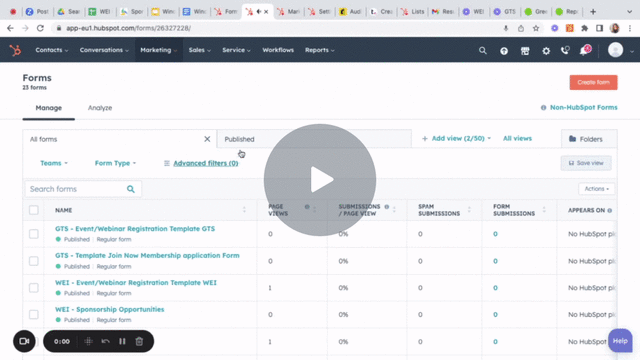This screenshot has width=640, height=360.
Task: Expand the Teams filter dropdown
Action: [54, 163]
